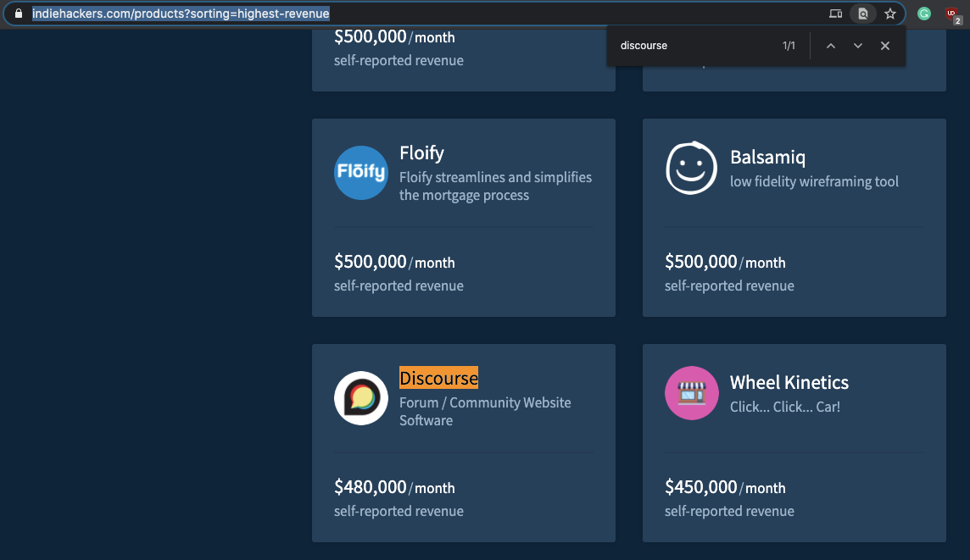
Task: Focus the find bar text 'discourse'
Action: (x=644, y=46)
